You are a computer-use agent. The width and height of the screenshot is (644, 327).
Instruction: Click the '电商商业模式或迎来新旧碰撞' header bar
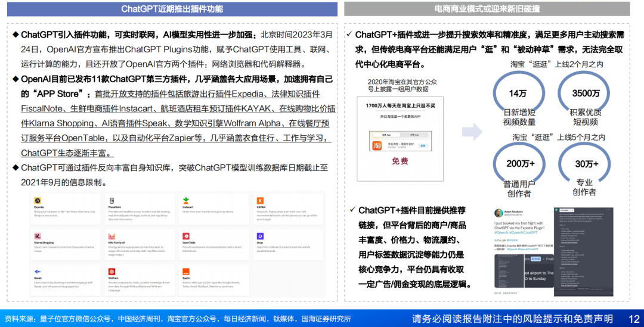coord(487,9)
